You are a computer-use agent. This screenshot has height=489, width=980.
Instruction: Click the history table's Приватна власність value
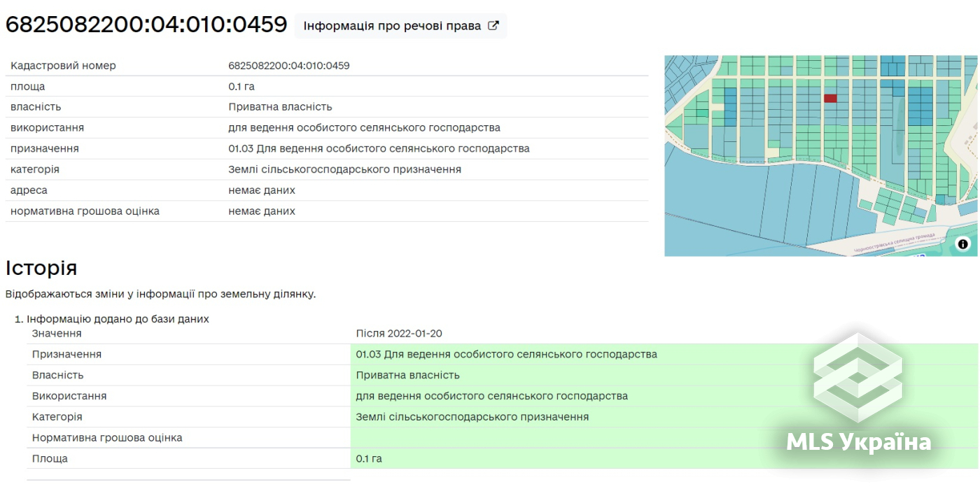[x=407, y=376]
